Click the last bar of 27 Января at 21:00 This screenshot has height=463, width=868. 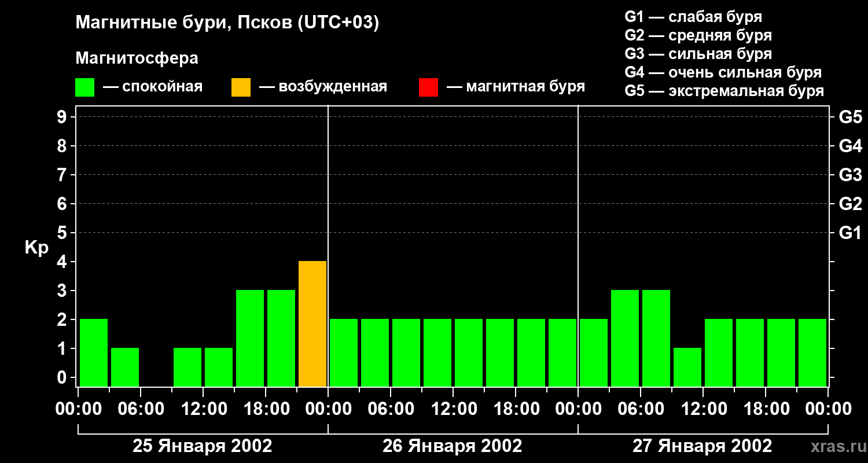pos(812,352)
